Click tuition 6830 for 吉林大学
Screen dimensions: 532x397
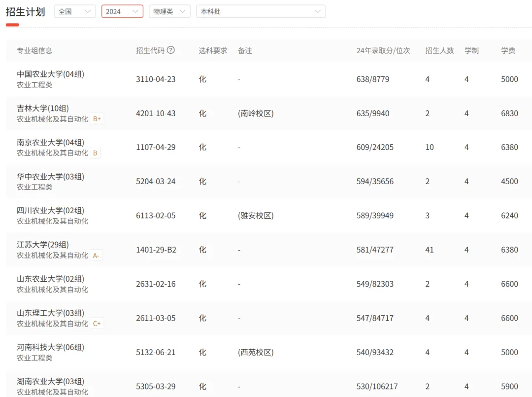point(510,114)
